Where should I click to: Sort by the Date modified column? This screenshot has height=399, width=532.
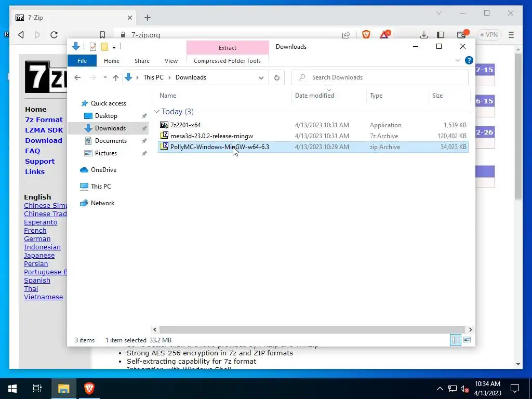pyautogui.click(x=314, y=96)
